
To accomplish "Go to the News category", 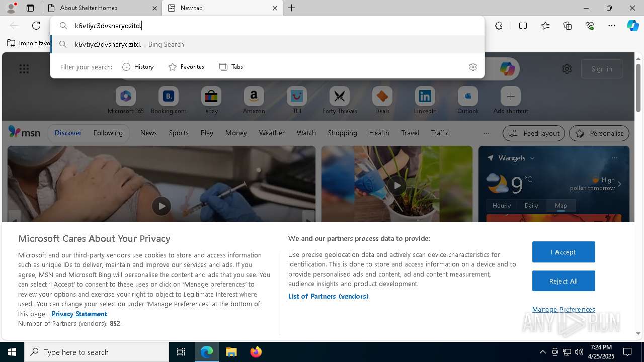I will (x=148, y=133).
